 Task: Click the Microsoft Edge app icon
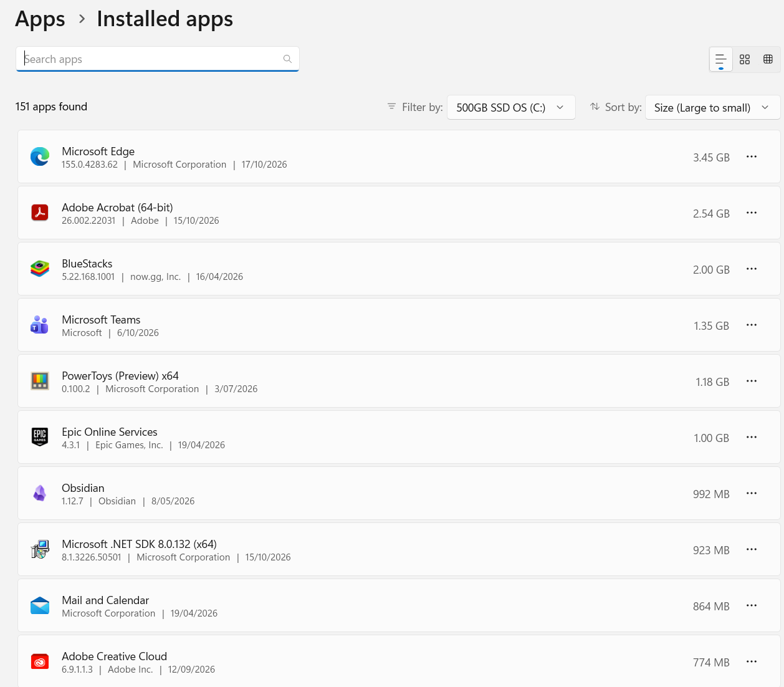click(x=40, y=156)
